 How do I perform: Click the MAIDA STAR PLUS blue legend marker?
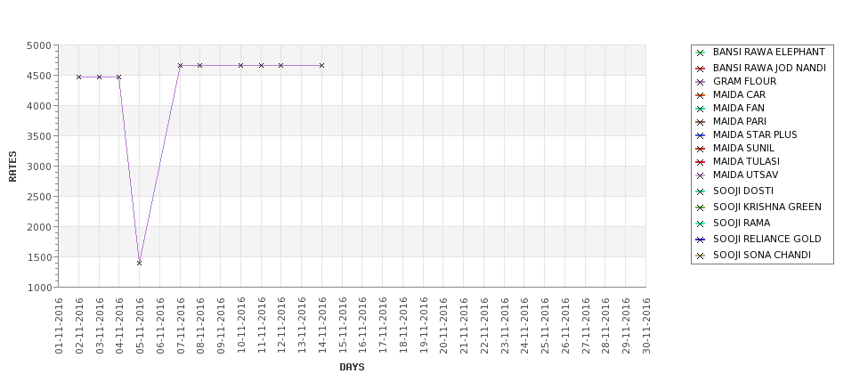coord(701,135)
